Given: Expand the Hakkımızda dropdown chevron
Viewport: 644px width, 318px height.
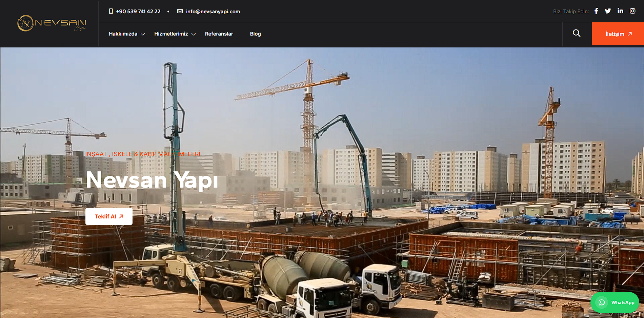Looking at the screenshot, I should 143,34.
